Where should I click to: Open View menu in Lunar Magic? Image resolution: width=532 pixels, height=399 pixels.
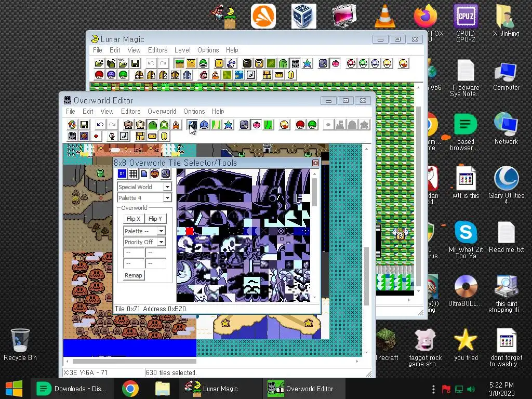coord(134,50)
